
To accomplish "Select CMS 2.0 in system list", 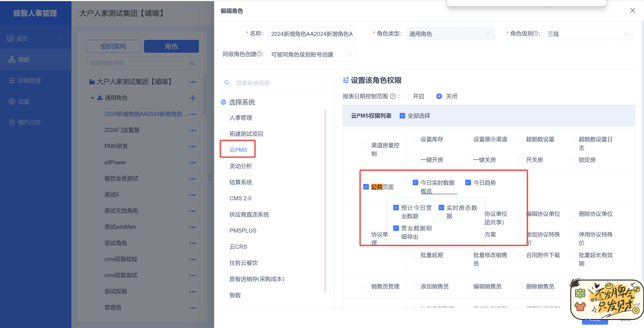I will (x=240, y=198).
